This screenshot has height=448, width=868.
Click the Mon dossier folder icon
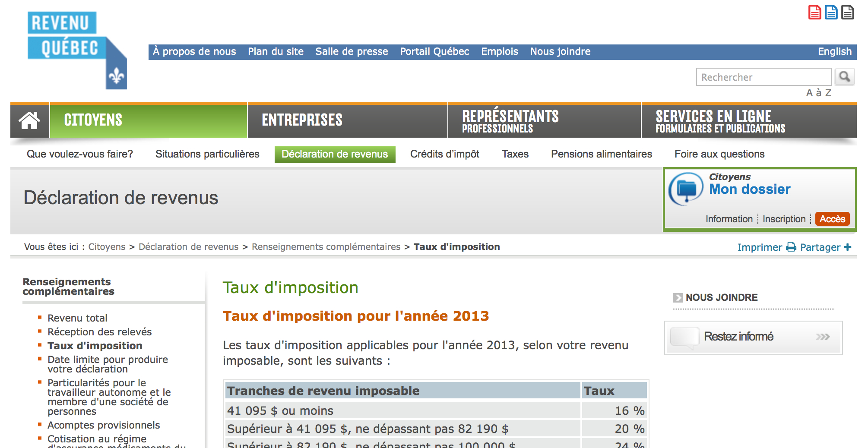686,189
